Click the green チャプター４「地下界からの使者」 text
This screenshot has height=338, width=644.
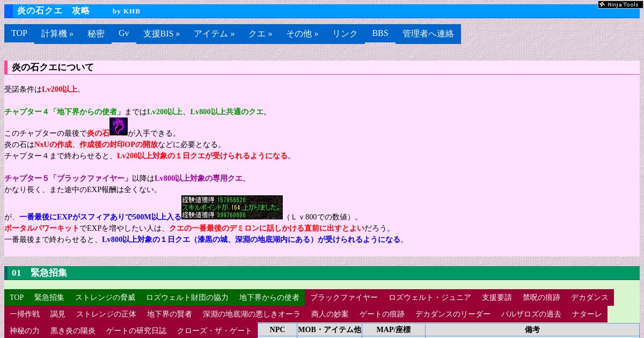pyautogui.click(x=64, y=112)
